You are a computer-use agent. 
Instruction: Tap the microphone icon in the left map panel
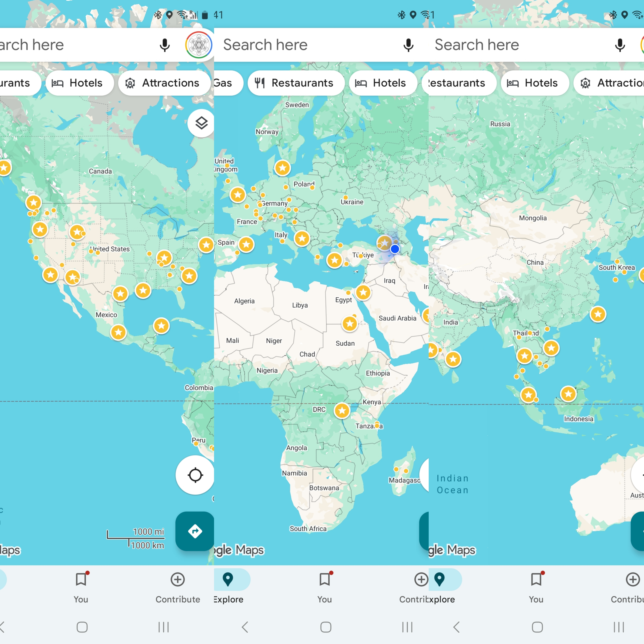(165, 45)
